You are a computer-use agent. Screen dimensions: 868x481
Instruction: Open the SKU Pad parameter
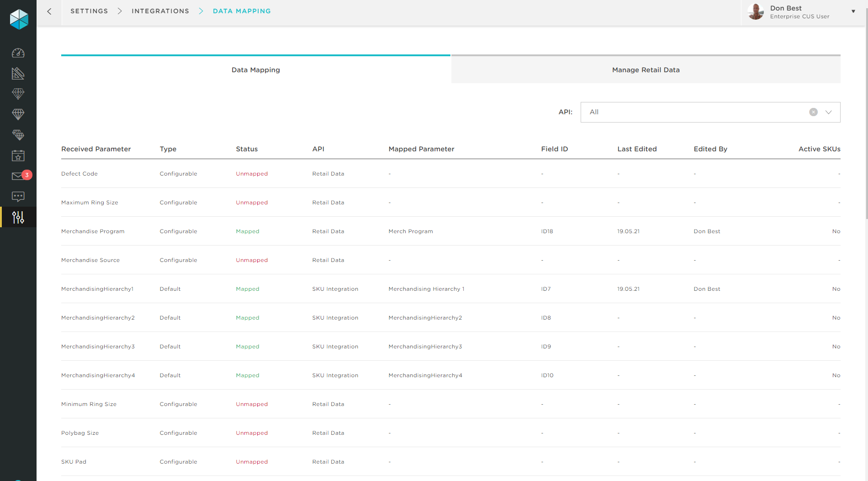[x=74, y=462]
